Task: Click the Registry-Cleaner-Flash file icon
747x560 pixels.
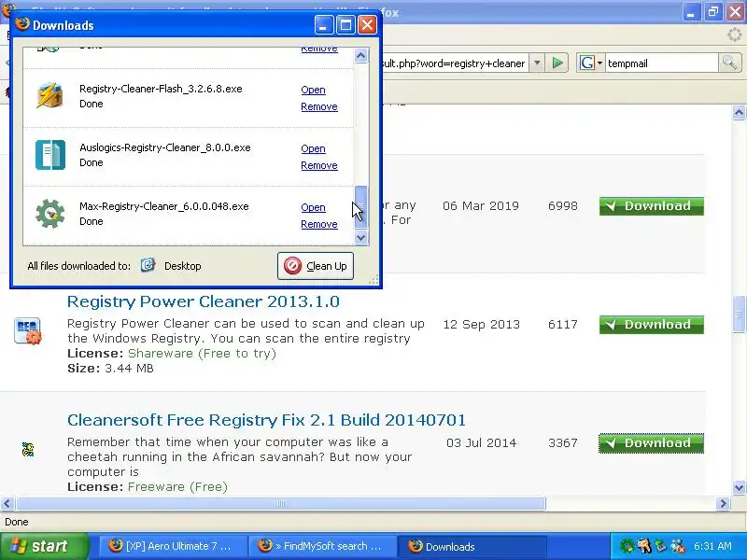Action: (49, 96)
